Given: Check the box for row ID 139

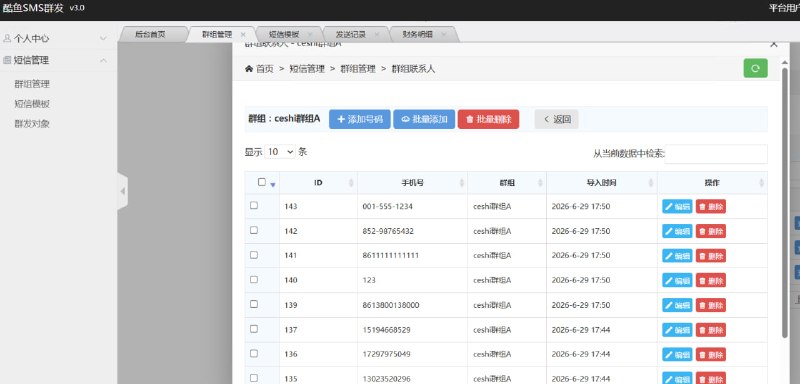Looking at the screenshot, I should (254, 304).
